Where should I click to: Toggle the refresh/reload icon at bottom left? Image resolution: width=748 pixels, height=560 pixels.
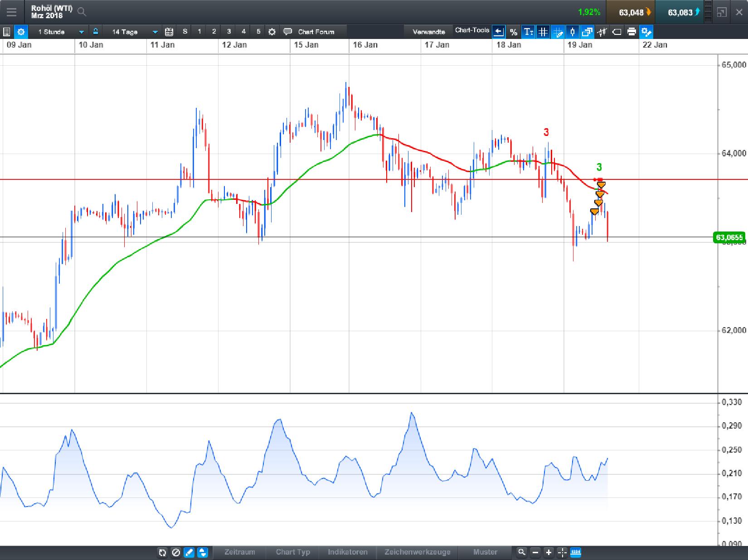162,553
